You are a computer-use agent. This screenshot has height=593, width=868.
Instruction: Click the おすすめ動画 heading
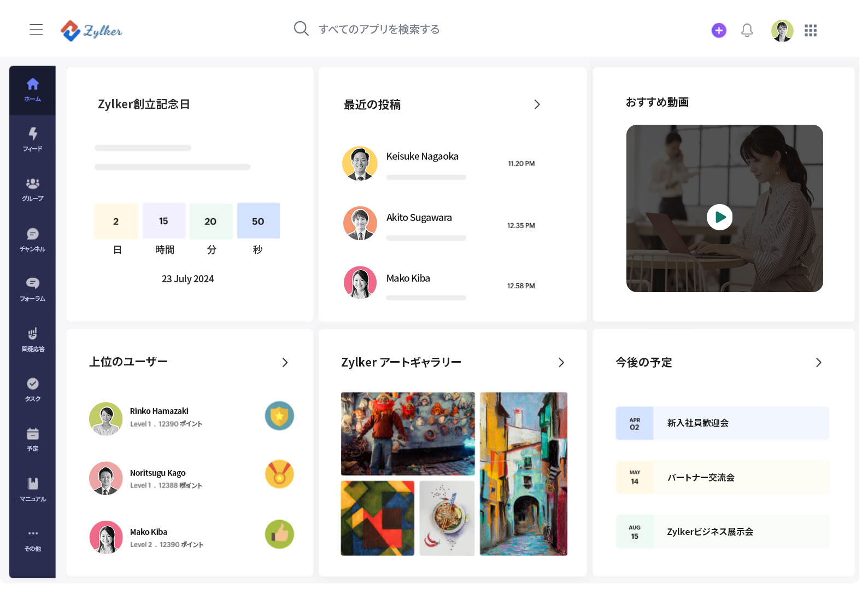click(657, 102)
